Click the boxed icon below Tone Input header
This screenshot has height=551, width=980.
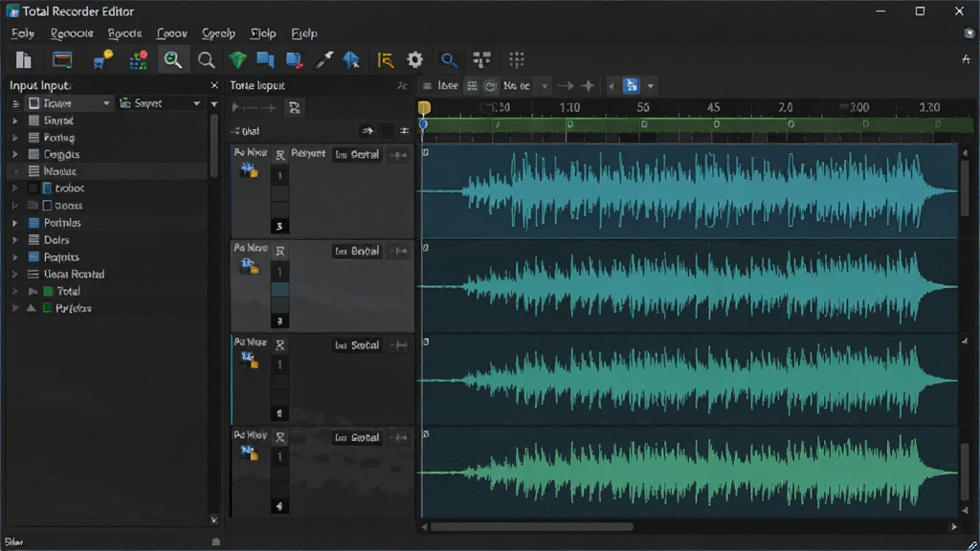point(294,107)
